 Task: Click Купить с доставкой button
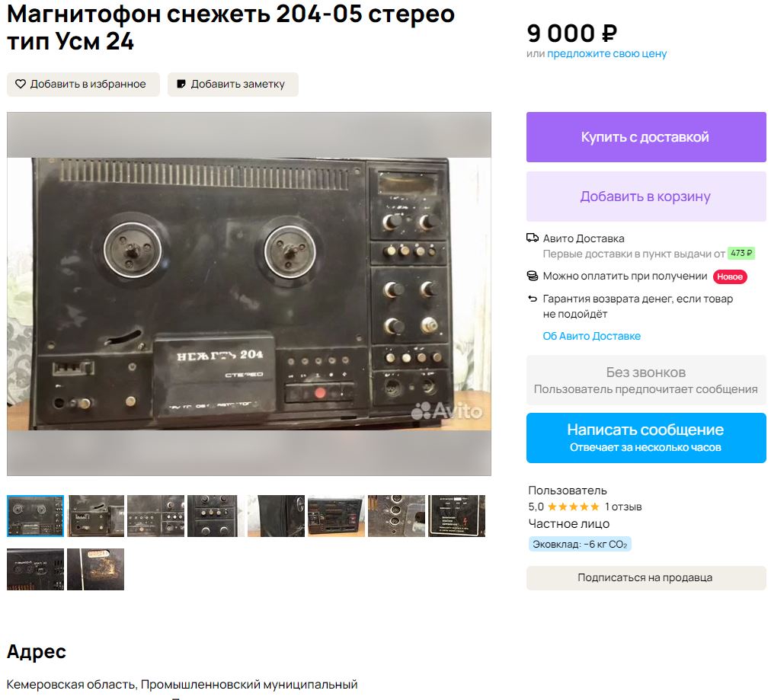click(646, 137)
